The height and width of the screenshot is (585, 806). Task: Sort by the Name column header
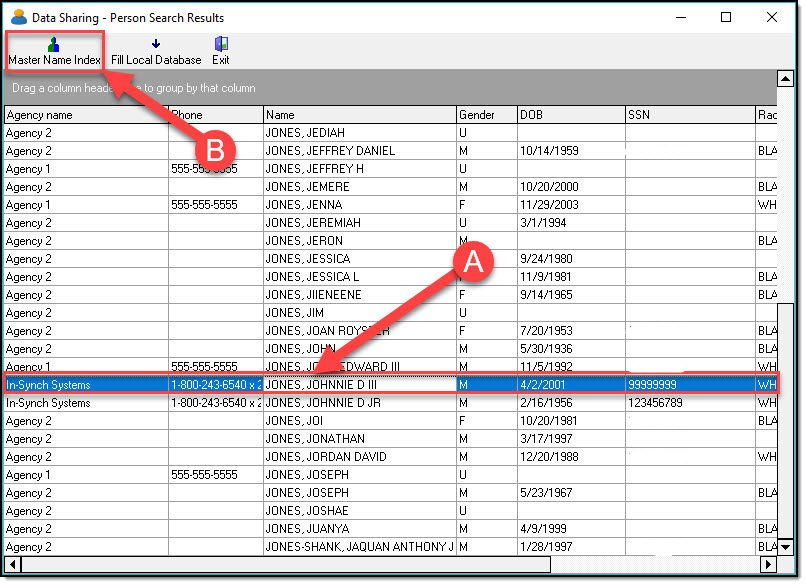pos(359,115)
